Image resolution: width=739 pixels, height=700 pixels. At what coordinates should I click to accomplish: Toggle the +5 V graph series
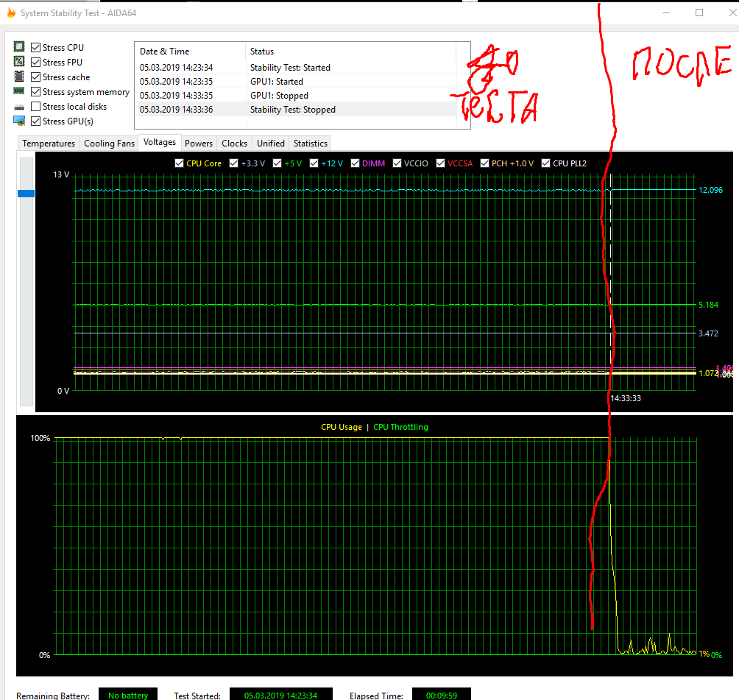pos(277,163)
